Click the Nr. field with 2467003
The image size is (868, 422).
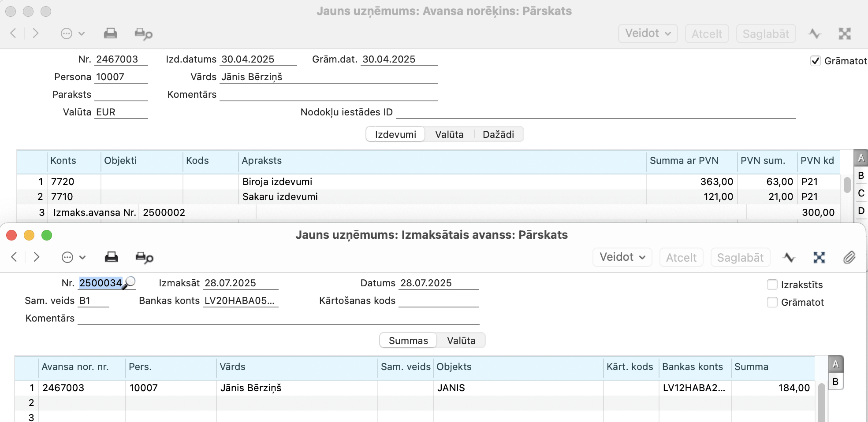point(121,59)
